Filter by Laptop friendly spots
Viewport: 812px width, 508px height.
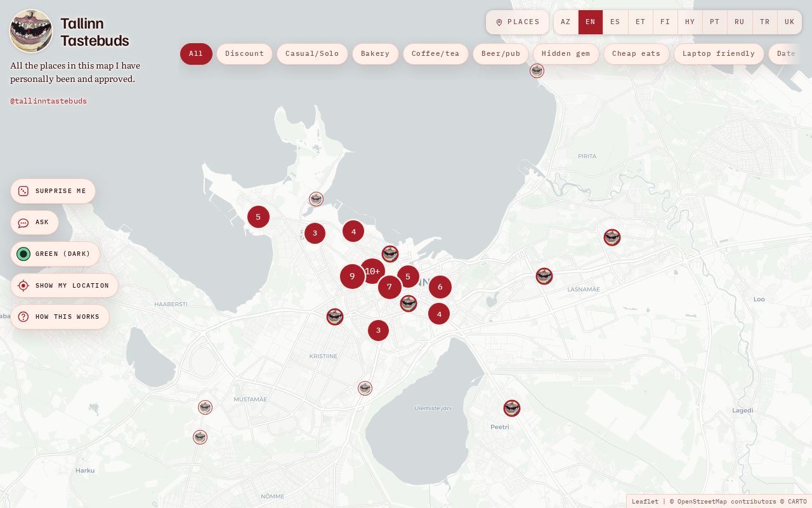719,54
